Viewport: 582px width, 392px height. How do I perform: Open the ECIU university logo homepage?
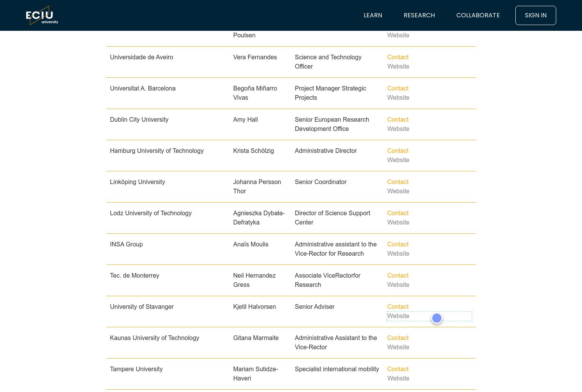42,15
